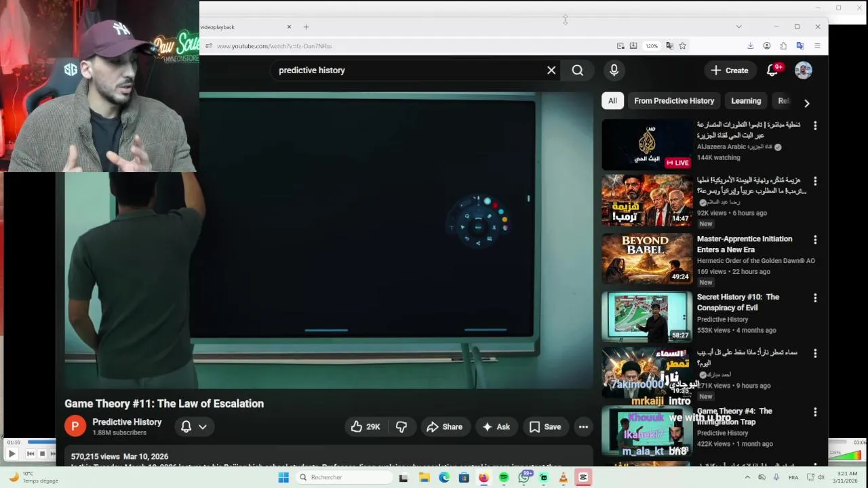The image size is (868, 488).
Task: Open Firefox from the taskbar
Action: point(484,478)
